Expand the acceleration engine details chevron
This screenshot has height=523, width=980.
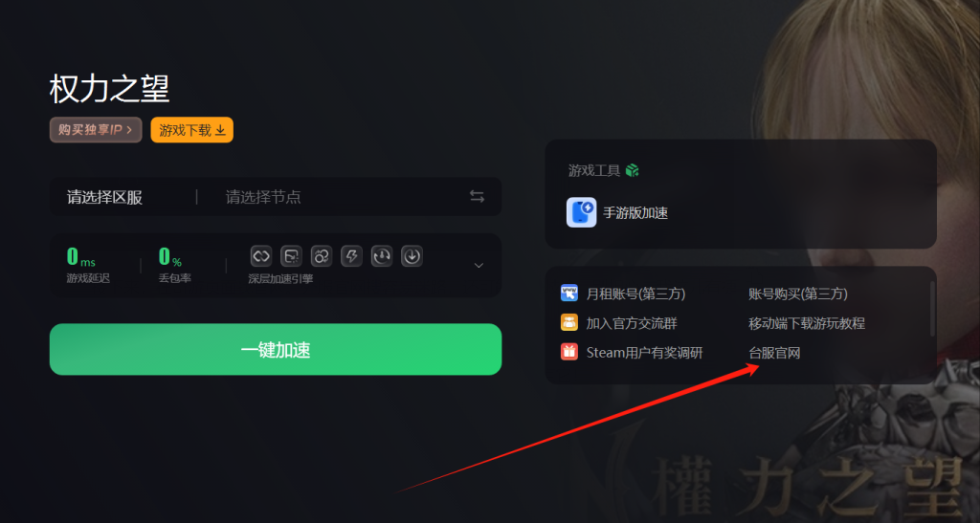click(479, 266)
